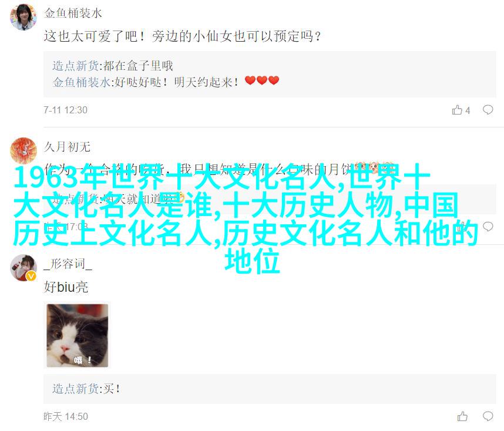The width and height of the screenshot is (504, 431).
Task: Open the reply bubble on 久月初无's comment
Action: 488,227
